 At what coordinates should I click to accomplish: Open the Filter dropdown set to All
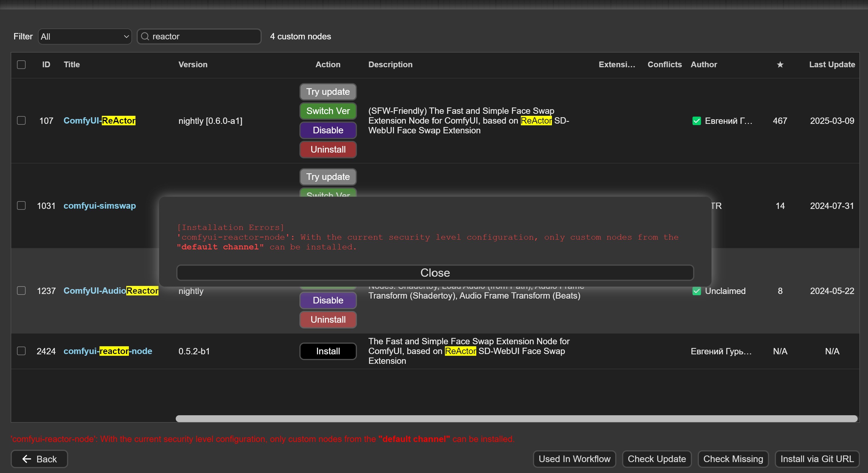[85, 36]
